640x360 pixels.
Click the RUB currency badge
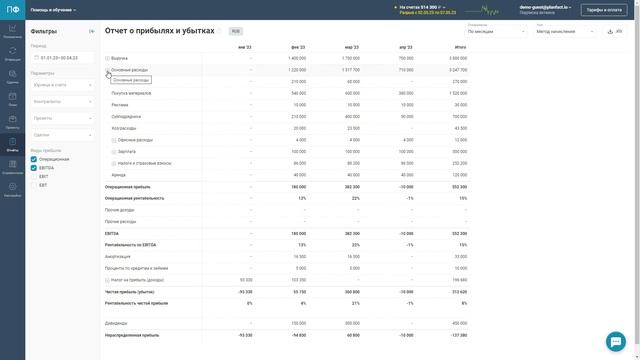pyautogui.click(x=236, y=31)
